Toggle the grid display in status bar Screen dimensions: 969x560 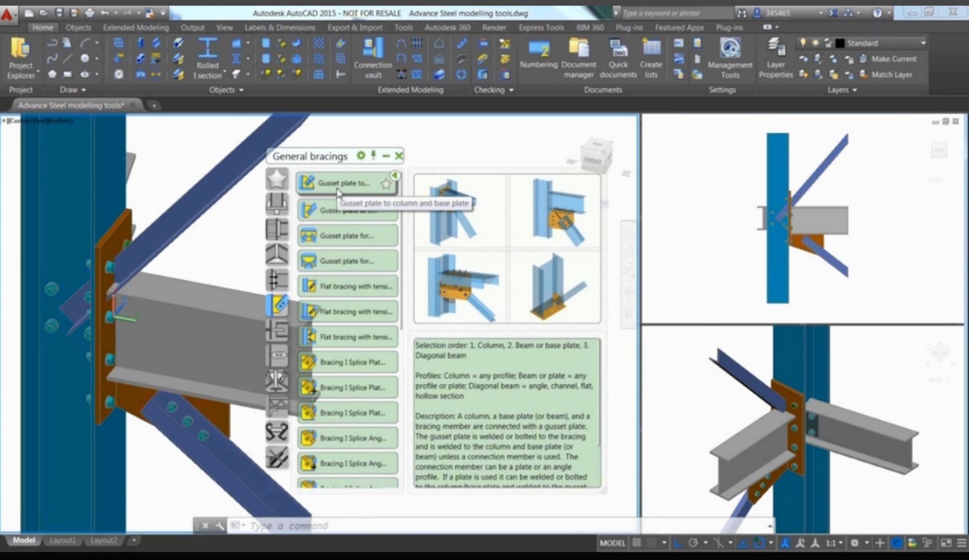click(x=637, y=542)
